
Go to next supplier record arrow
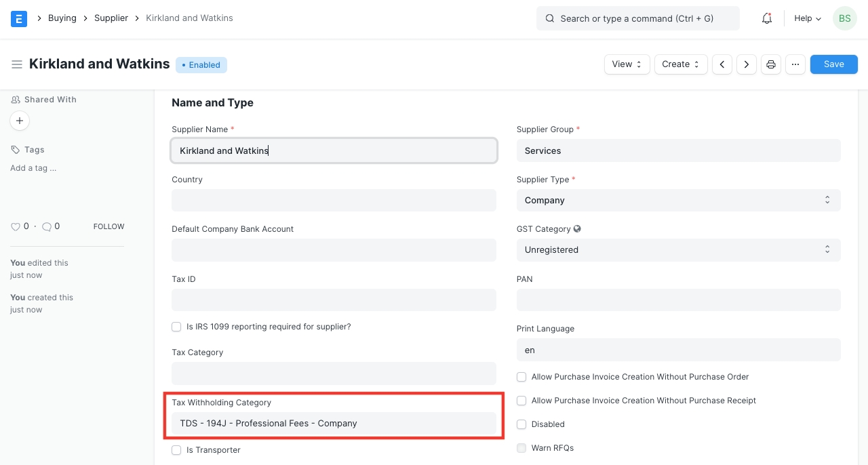(x=747, y=64)
